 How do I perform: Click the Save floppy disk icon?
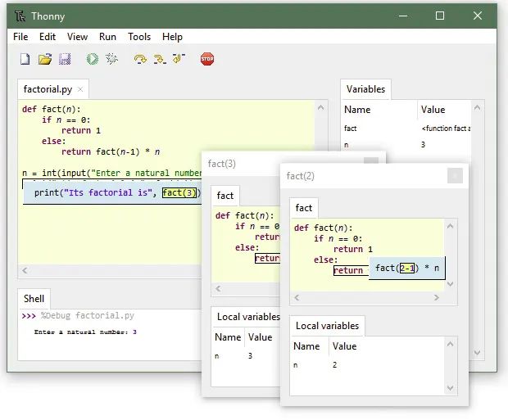(65, 59)
